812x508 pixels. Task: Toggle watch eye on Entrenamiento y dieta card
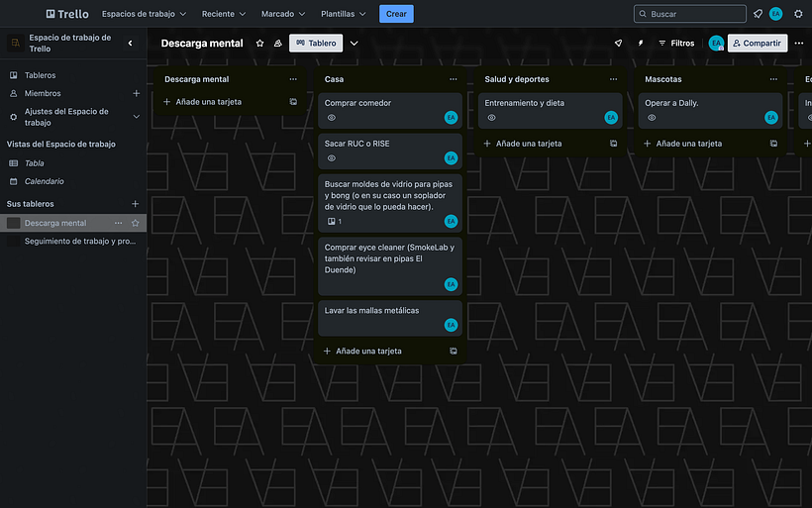491,118
